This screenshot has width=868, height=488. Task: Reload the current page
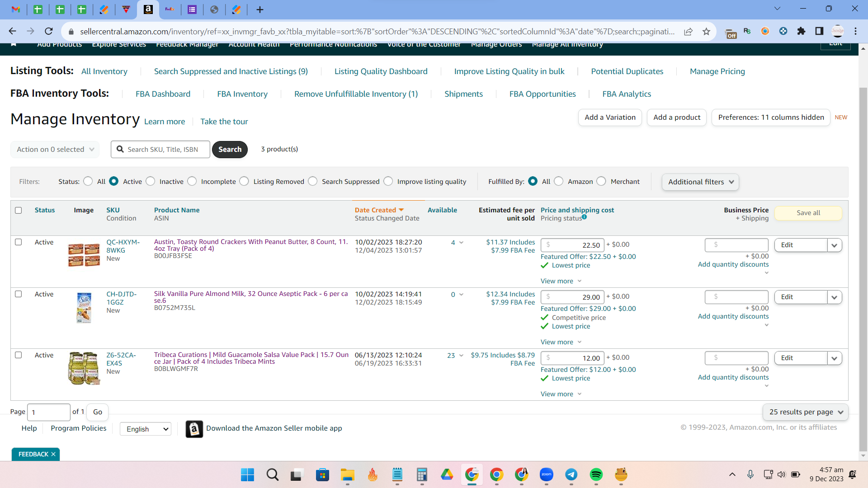(49, 31)
